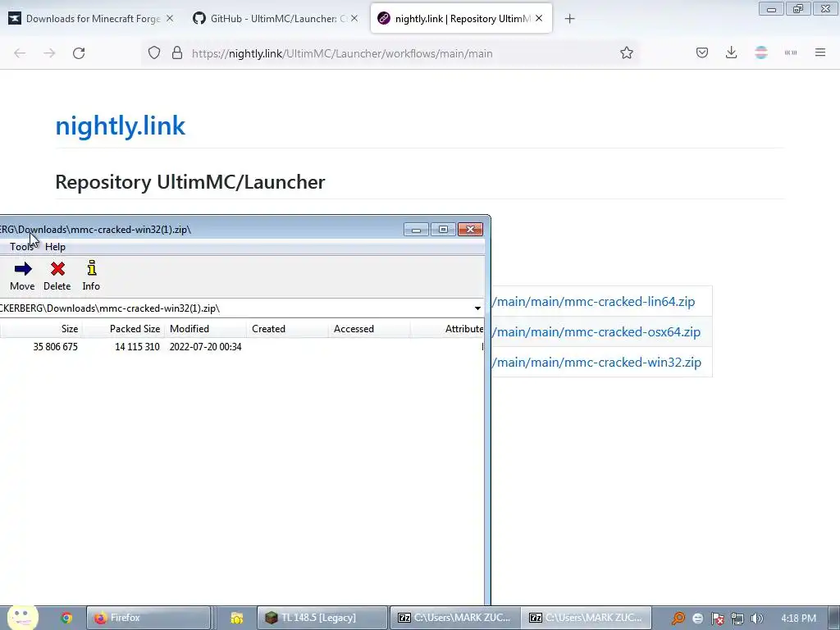The image size is (840, 630).
Task: Click the overflow extension icon beside menu
Action: [x=791, y=52]
